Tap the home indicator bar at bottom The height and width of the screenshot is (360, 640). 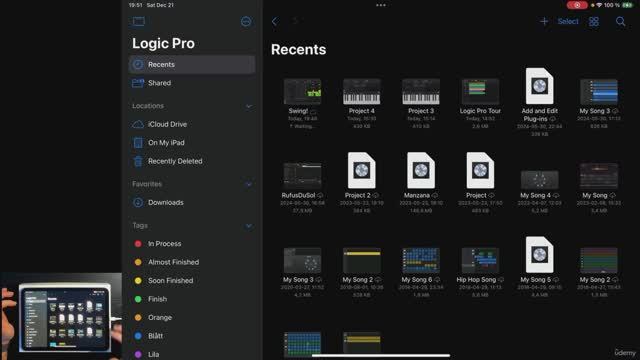(x=381, y=356)
